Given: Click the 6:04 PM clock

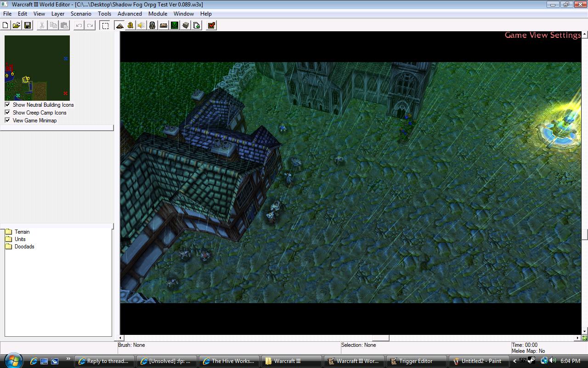Looking at the screenshot, I should pos(570,361).
